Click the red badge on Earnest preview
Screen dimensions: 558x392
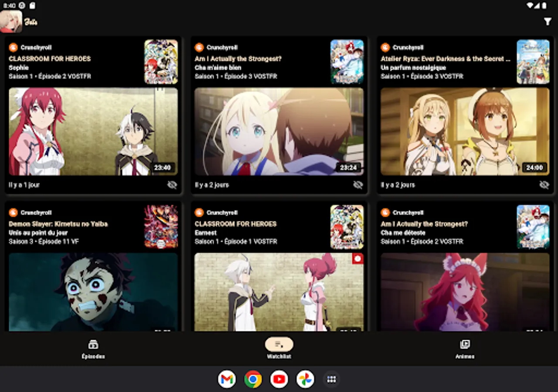pos(357,259)
